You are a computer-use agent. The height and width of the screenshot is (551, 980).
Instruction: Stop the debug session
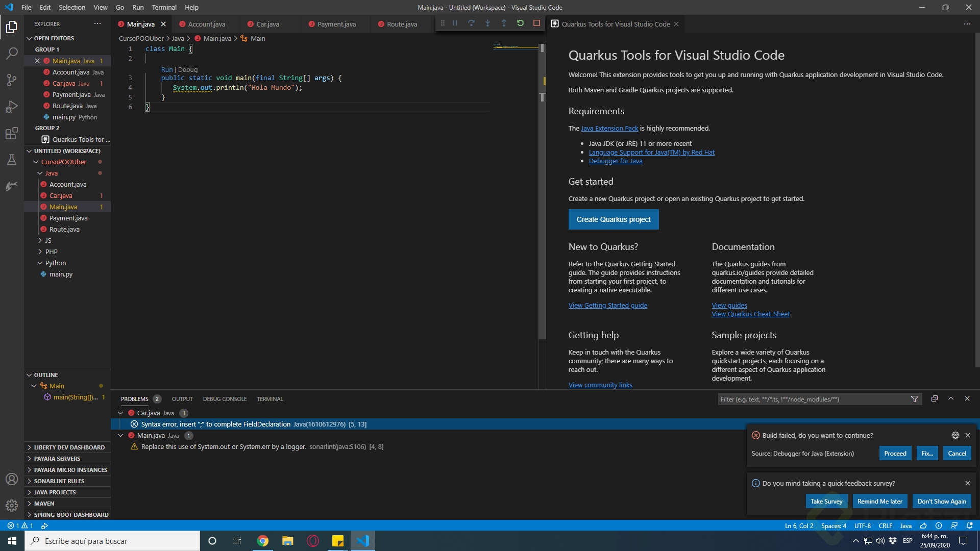(536, 23)
